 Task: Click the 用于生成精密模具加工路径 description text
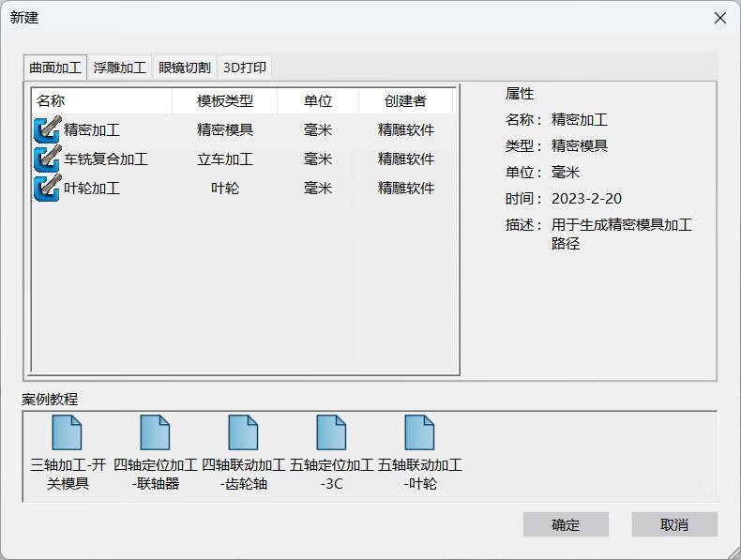tap(622, 234)
